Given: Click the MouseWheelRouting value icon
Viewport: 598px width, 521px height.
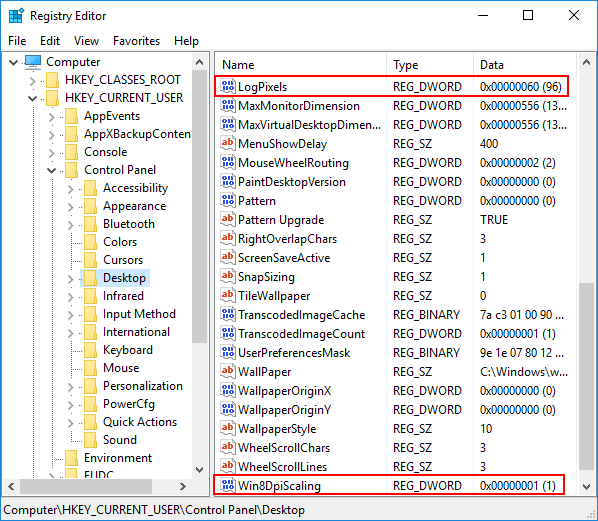Looking at the screenshot, I should pos(228,162).
